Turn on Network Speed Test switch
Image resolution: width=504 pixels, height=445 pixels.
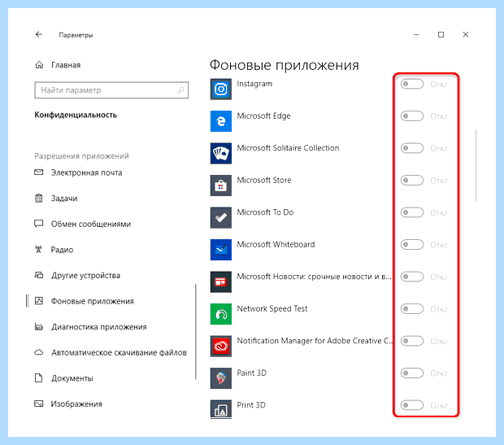point(412,309)
